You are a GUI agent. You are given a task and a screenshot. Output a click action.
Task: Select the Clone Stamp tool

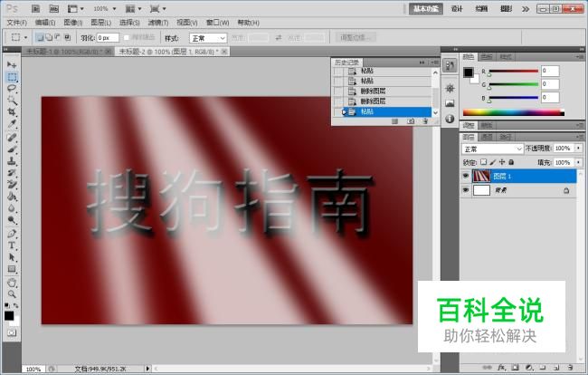coord(12,161)
